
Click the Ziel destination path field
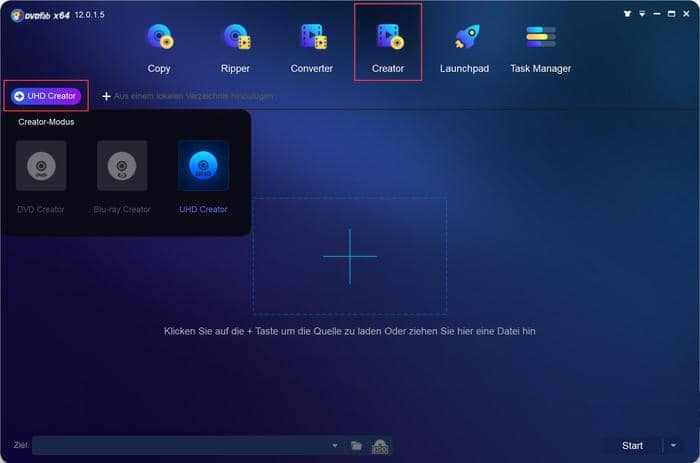coord(181,446)
